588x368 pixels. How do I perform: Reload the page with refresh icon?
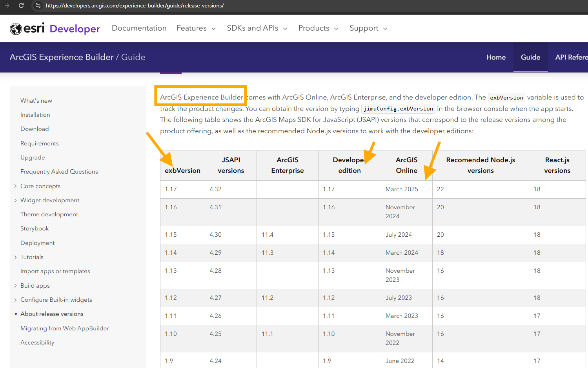click(21, 5)
